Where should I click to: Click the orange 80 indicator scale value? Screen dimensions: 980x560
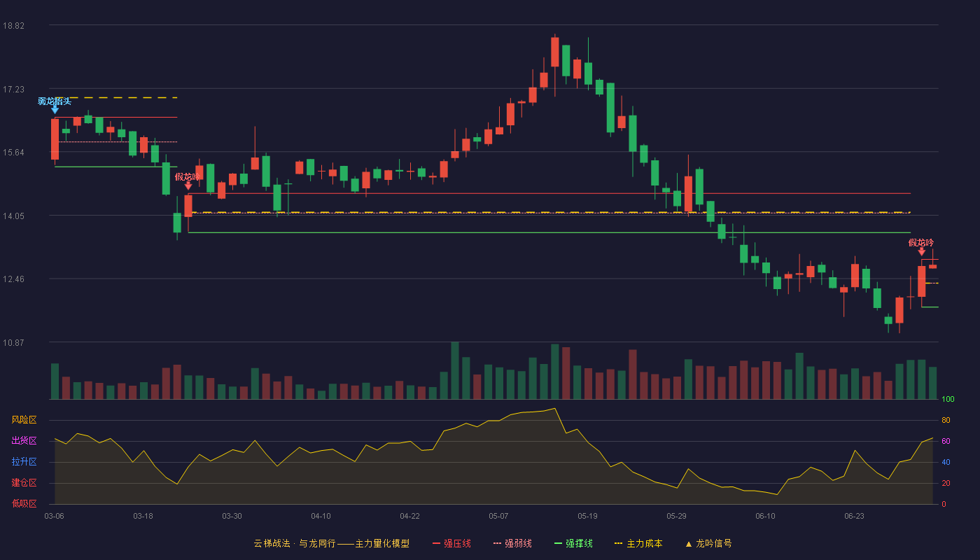coord(946,420)
